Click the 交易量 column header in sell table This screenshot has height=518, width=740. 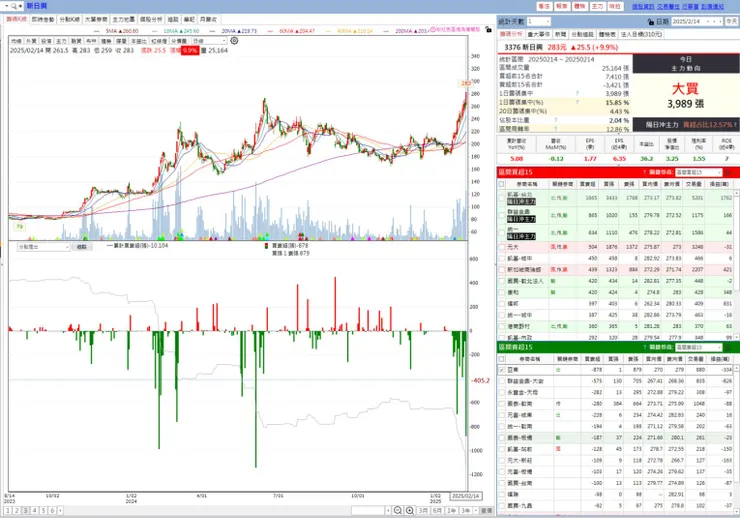(x=695, y=359)
